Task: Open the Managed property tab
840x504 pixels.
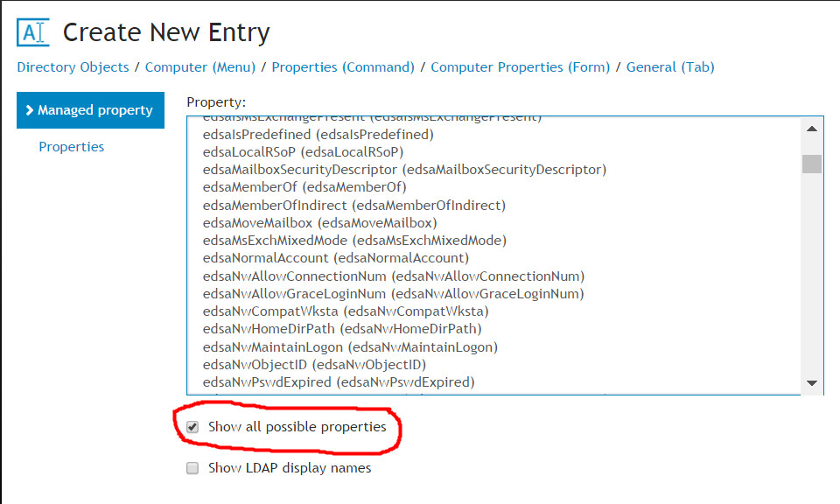Action: 90,110
